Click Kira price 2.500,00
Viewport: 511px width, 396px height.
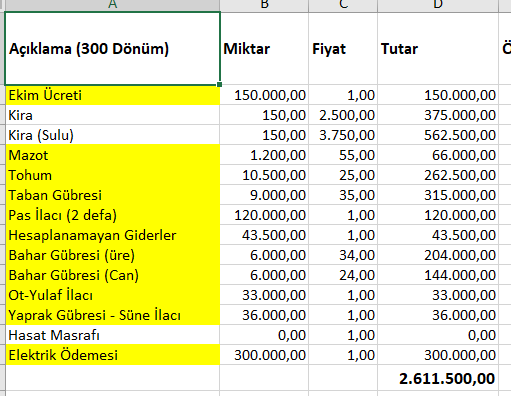[x=343, y=115]
